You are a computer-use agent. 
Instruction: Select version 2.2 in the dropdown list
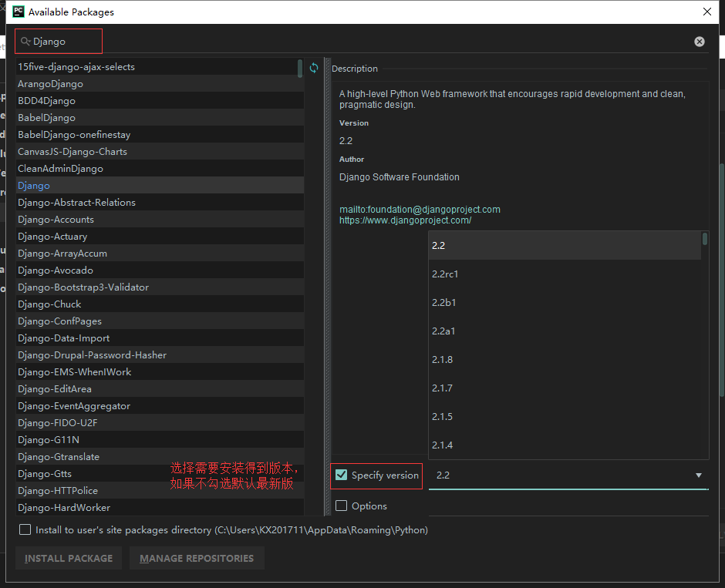[x=565, y=246]
